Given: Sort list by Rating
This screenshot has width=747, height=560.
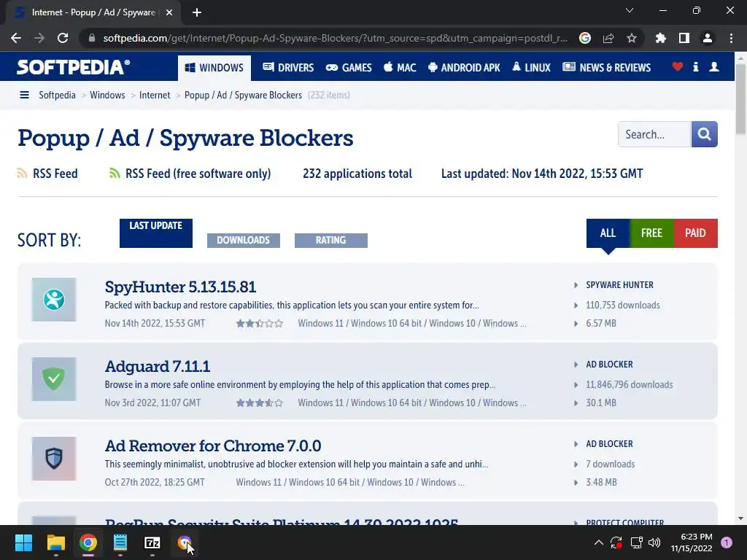Looking at the screenshot, I should pyautogui.click(x=331, y=241).
